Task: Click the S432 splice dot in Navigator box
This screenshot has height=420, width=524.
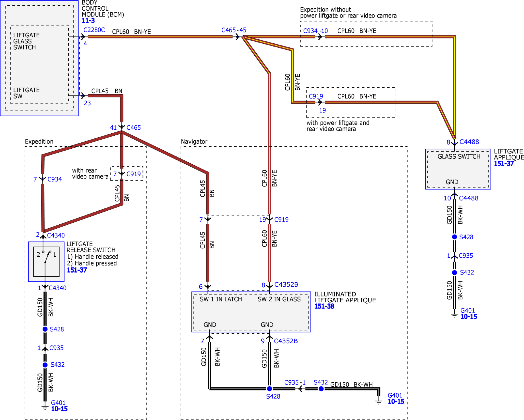Action: click(321, 389)
